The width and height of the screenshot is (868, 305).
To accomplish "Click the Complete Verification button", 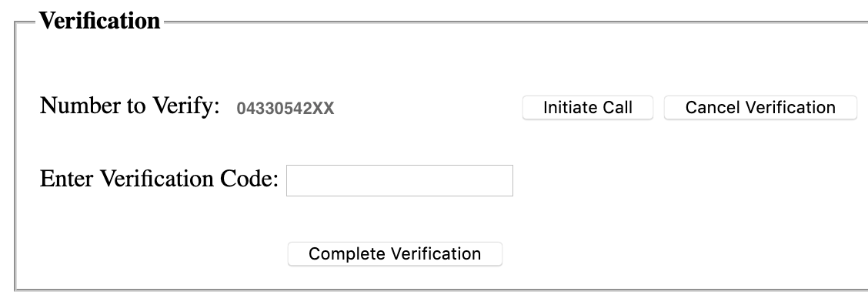I will [x=395, y=254].
